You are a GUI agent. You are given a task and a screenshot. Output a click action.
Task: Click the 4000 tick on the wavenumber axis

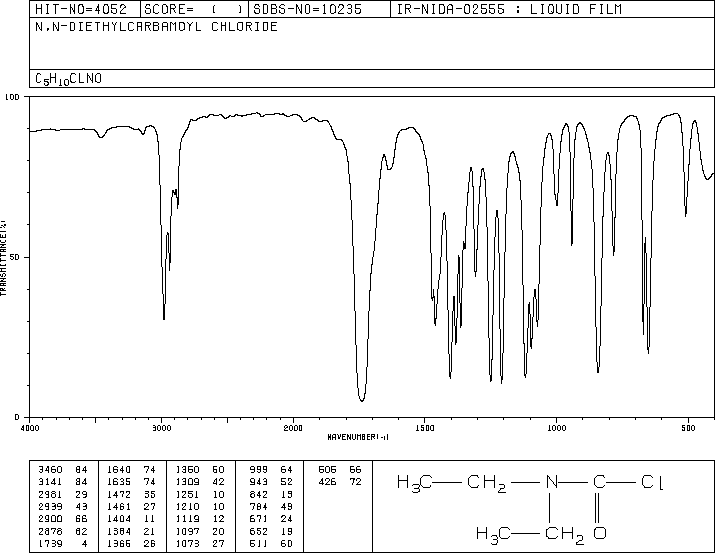pos(30,428)
